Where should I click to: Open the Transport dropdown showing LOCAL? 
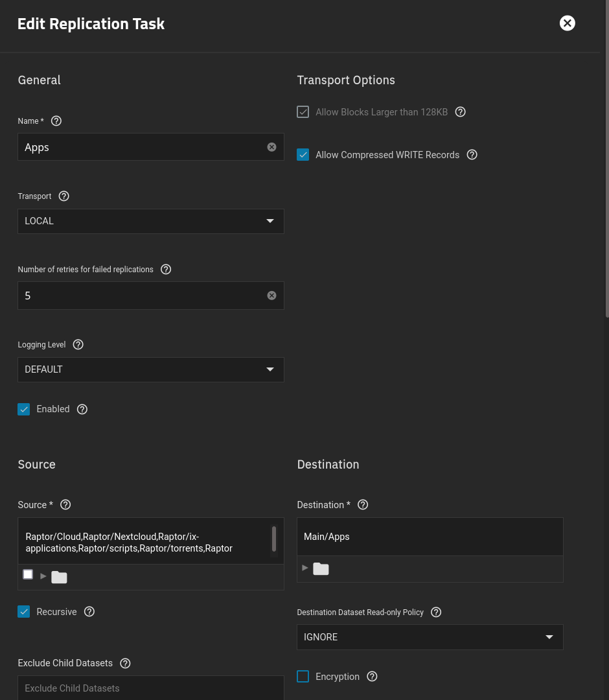click(x=150, y=221)
